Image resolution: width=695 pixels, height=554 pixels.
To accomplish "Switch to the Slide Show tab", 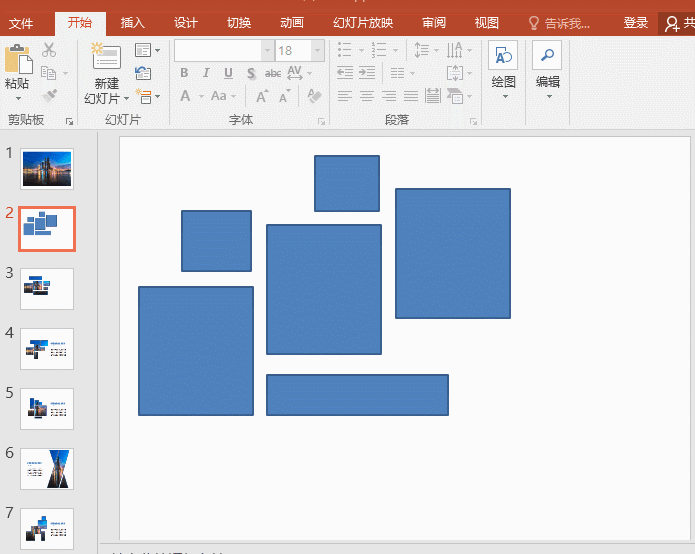I will pos(363,23).
